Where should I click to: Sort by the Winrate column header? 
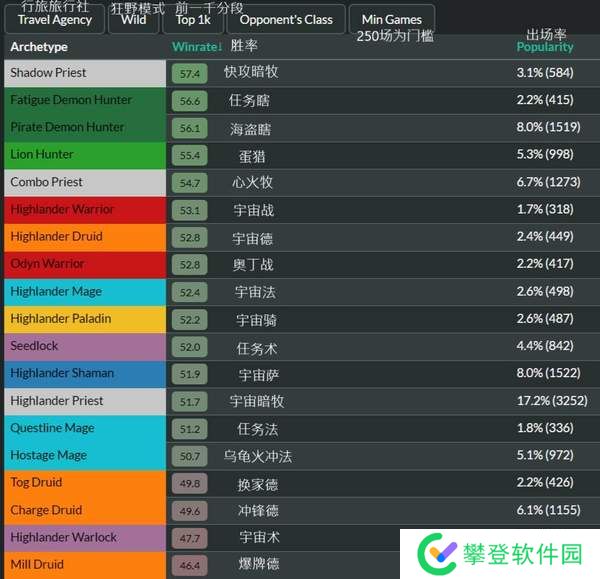[197, 47]
